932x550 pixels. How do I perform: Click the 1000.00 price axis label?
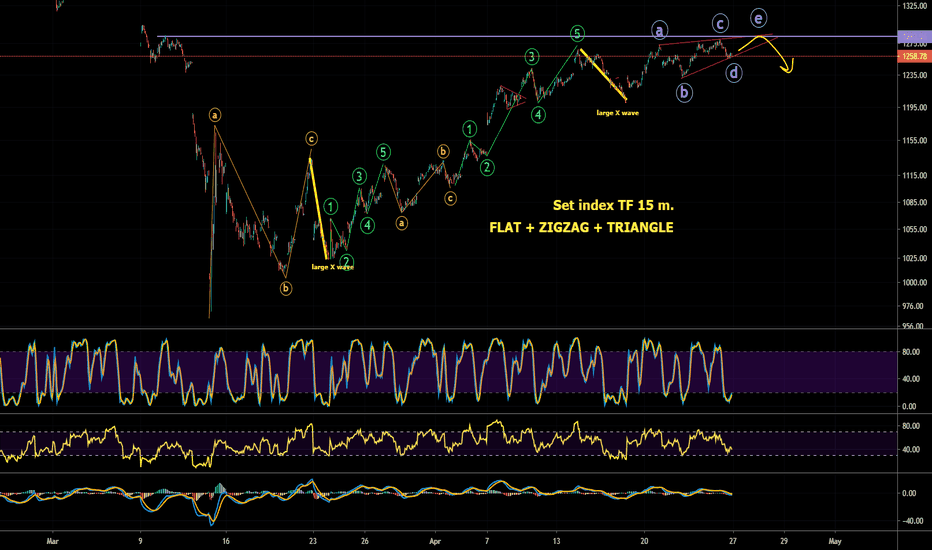point(914,282)
